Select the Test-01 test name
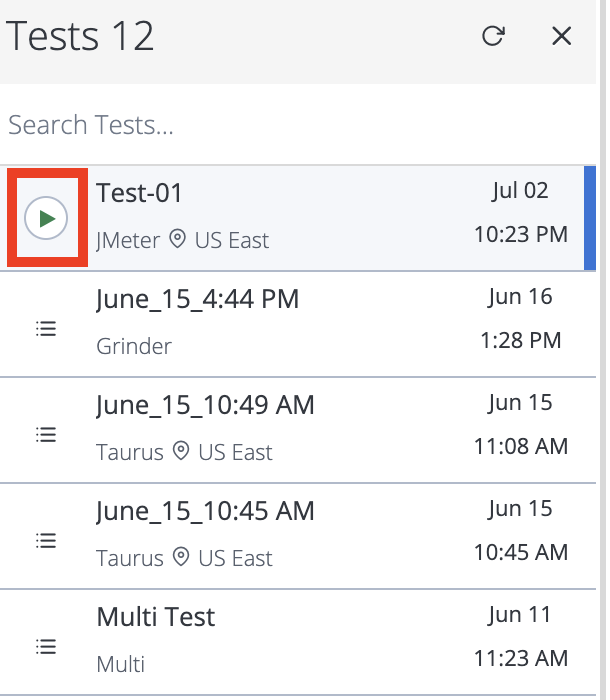 (x=139, y=193)
